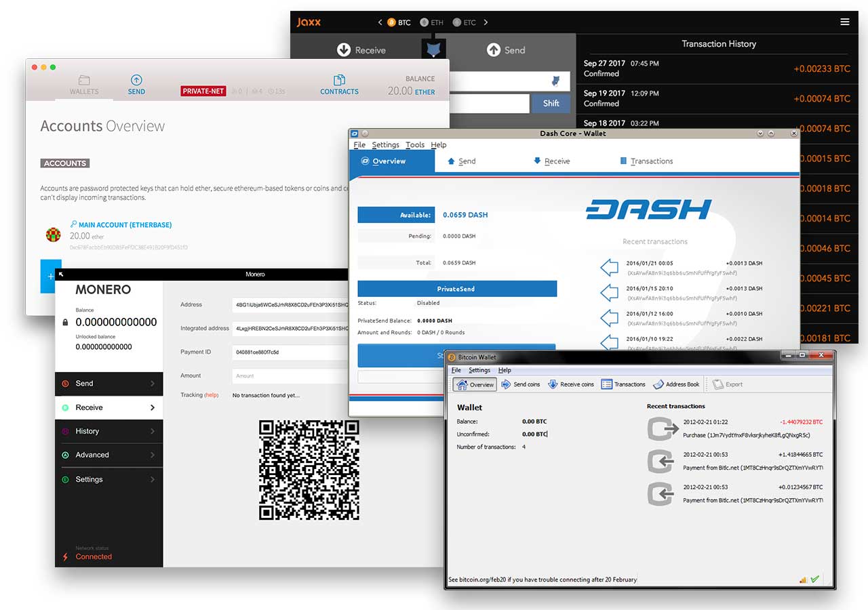Click the Jaxx Receive down-arrow icon
The image size is (868, 610).
click(344, 50)
